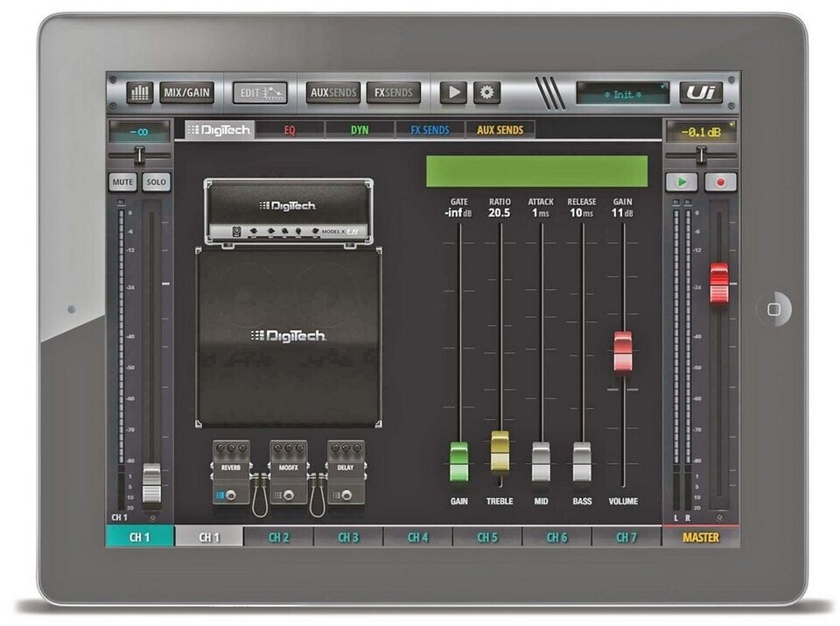Select the CH 5 channel tab
Screen dimensions: 840x626
pos(487,537)
